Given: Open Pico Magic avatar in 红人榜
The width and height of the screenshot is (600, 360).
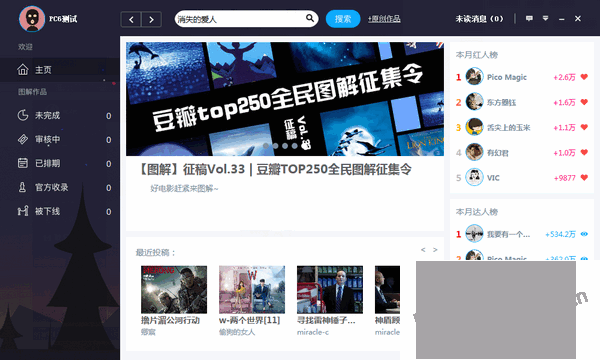Looking at the screenshot, I should coord(474,77).
